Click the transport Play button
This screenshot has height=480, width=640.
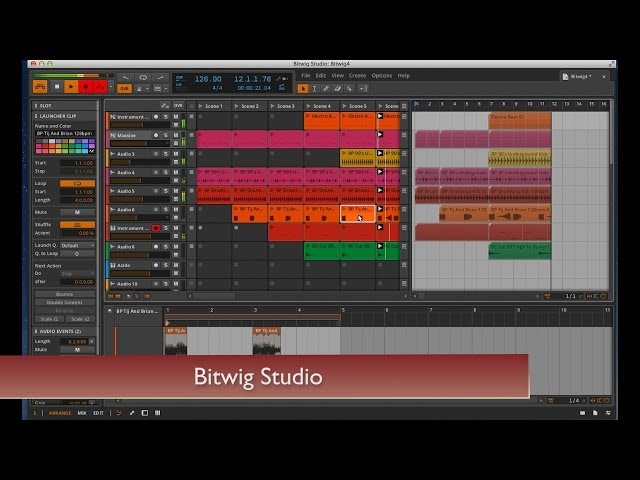pyautogui.click(x=71, y=87)
